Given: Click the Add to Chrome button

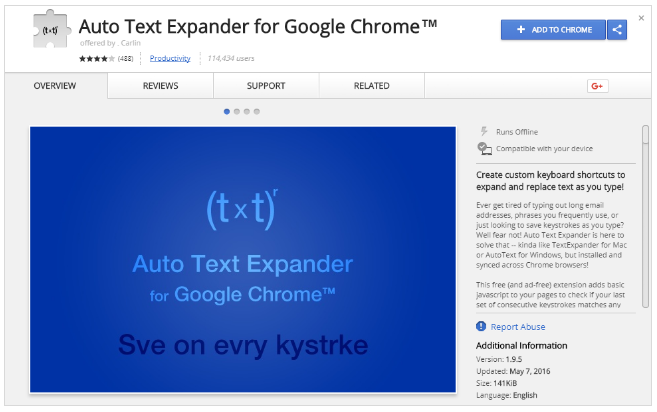Looking at the screenshot, I should click(x=553, y=30).
